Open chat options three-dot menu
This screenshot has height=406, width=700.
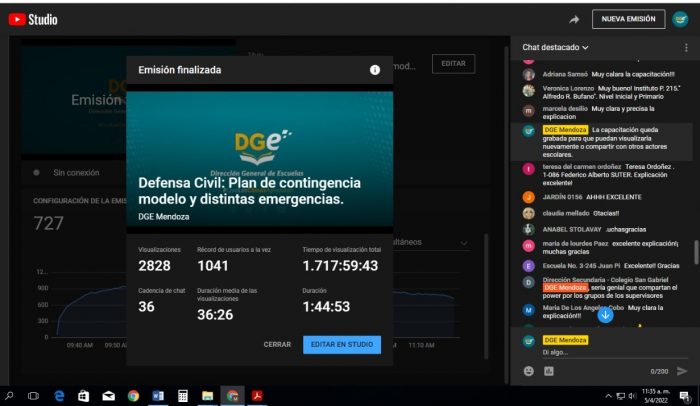pos(686,47)
